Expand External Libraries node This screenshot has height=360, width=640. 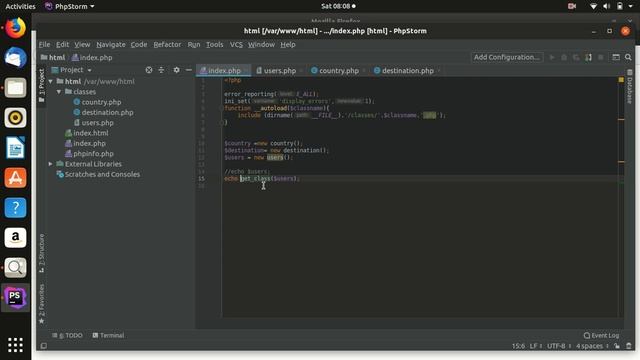click(51, 164)
